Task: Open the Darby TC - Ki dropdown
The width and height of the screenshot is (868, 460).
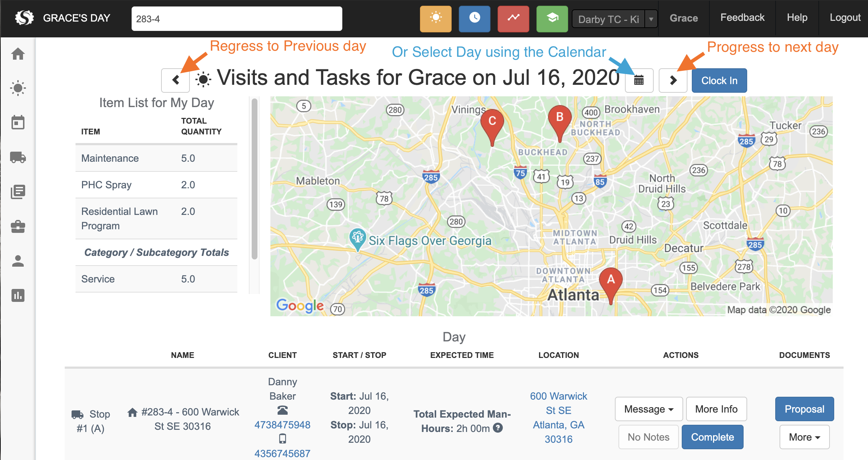Action: 615,19
